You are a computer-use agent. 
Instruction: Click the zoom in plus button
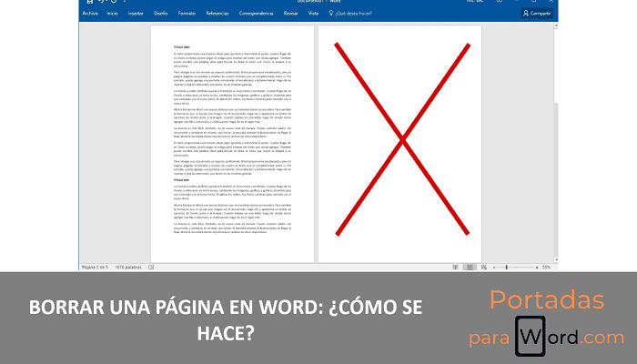[537, 268]
